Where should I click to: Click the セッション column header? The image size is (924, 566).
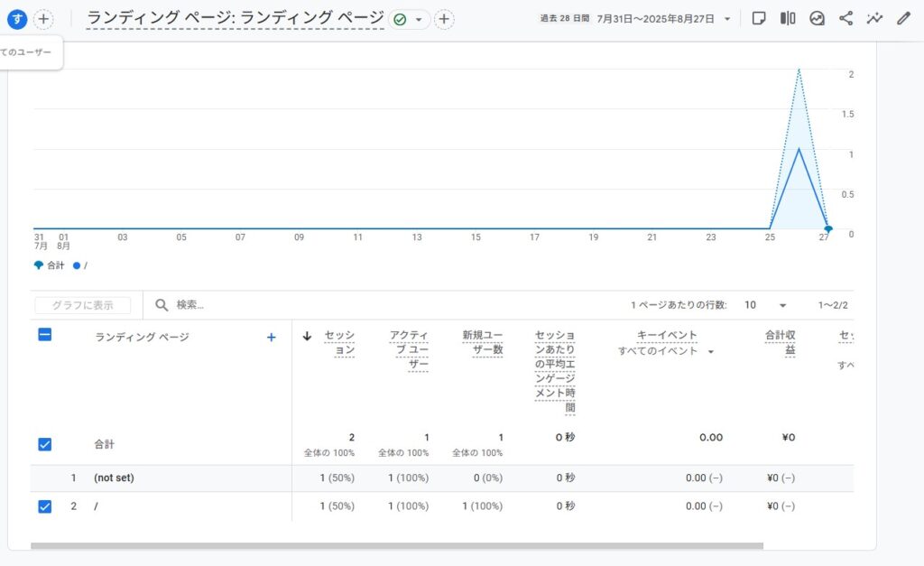339,342
